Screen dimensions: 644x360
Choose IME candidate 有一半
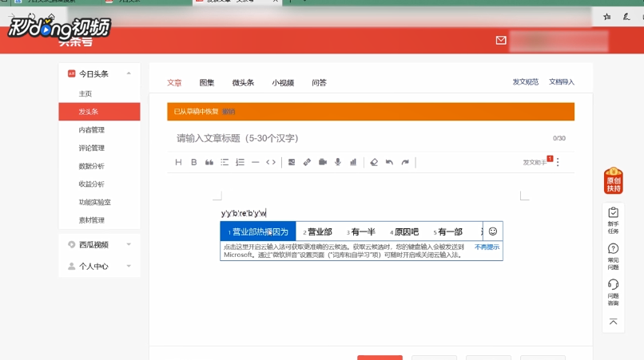point(361,231)
